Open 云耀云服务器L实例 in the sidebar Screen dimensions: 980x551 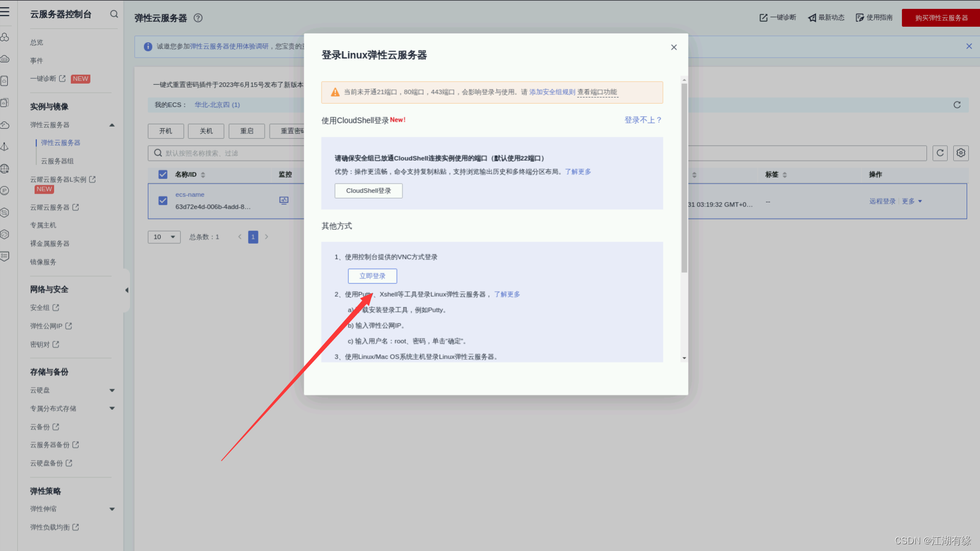58,180
